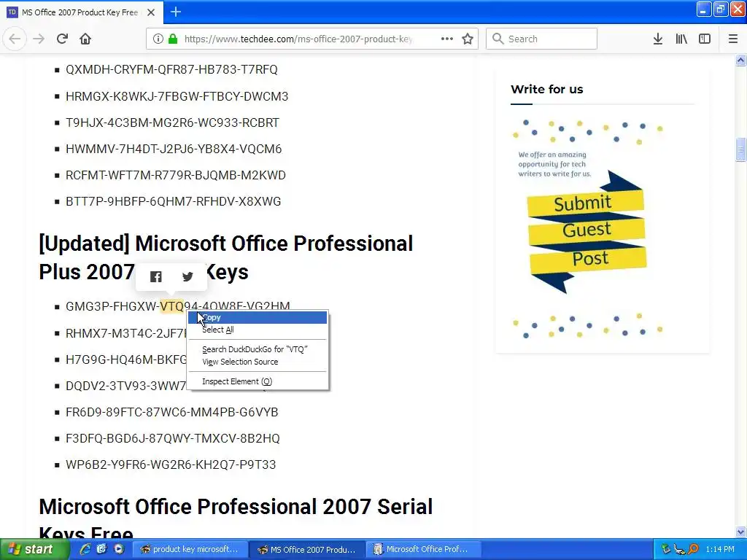The width and height of the screenshot is (747, 560).
Task: Switch to MS Office 2007 Produ taskbar window
Action: point(307,549)
